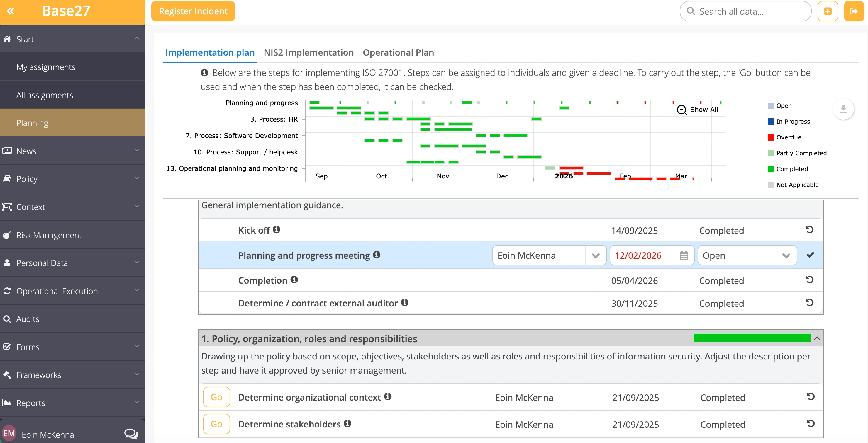Switch to Operational Plan tab
Viewport: 868px width, 443px height.
[398, 52]
